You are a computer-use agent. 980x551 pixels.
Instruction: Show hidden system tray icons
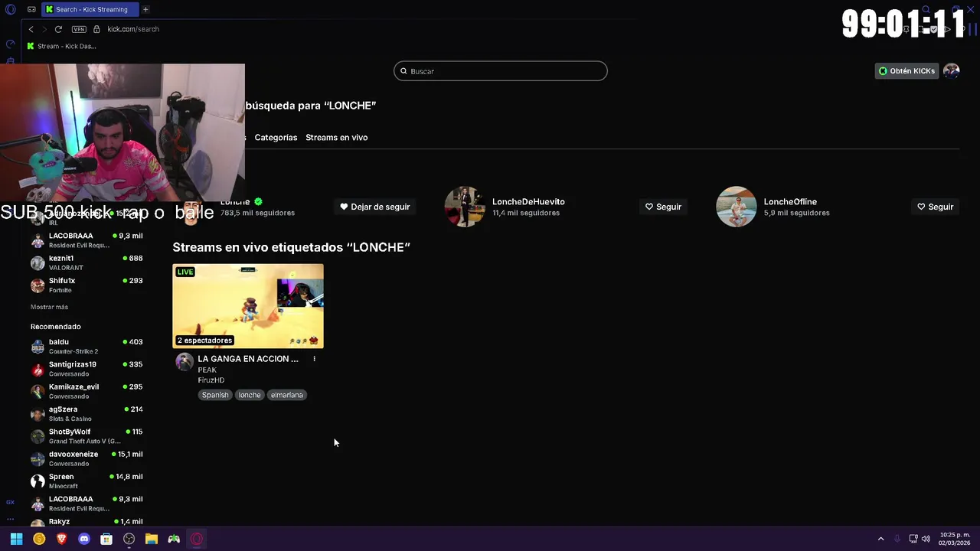880,539
